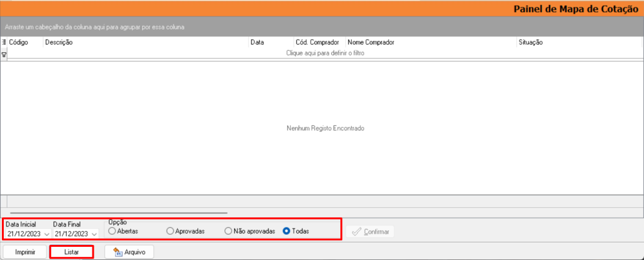Click the Listar button
This screenshot has width=644, height=260.
[72, 252]
